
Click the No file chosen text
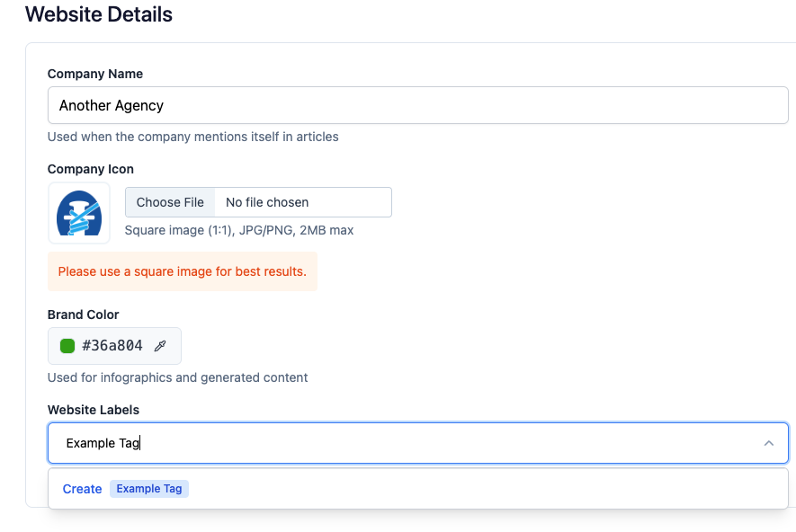pos(267,202)
